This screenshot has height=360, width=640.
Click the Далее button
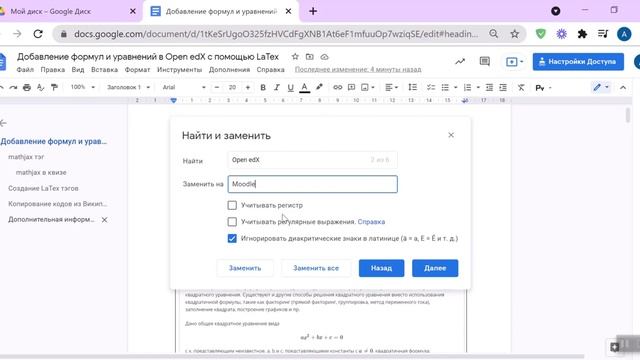tap(435, 268)
